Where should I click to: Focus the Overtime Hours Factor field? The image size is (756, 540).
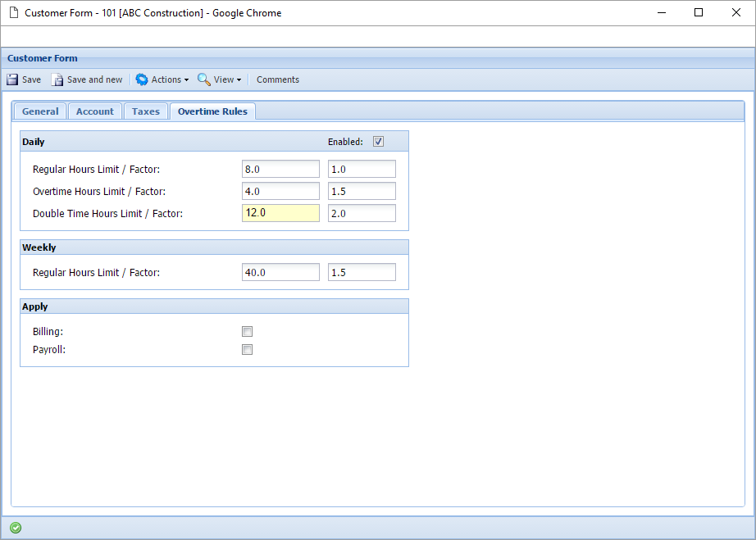click(362, 191)
